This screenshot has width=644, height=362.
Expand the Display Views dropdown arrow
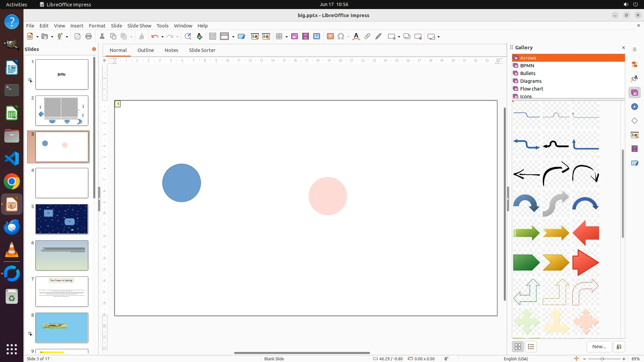tap(233, 37)
